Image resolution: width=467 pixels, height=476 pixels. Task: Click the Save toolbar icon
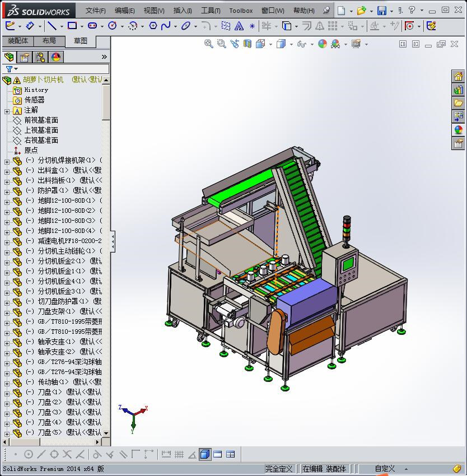(x=382, y=11)
